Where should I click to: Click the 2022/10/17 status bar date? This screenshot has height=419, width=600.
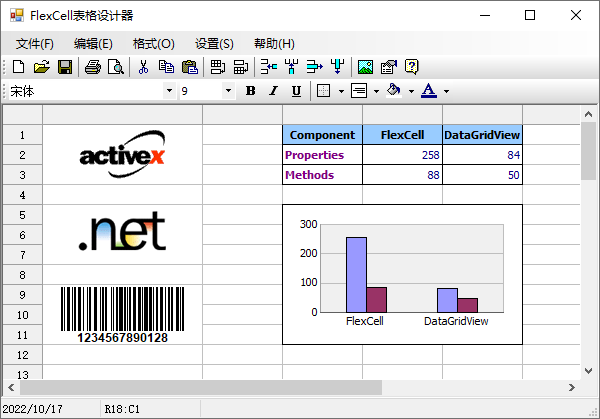click(x=33, y=409)
